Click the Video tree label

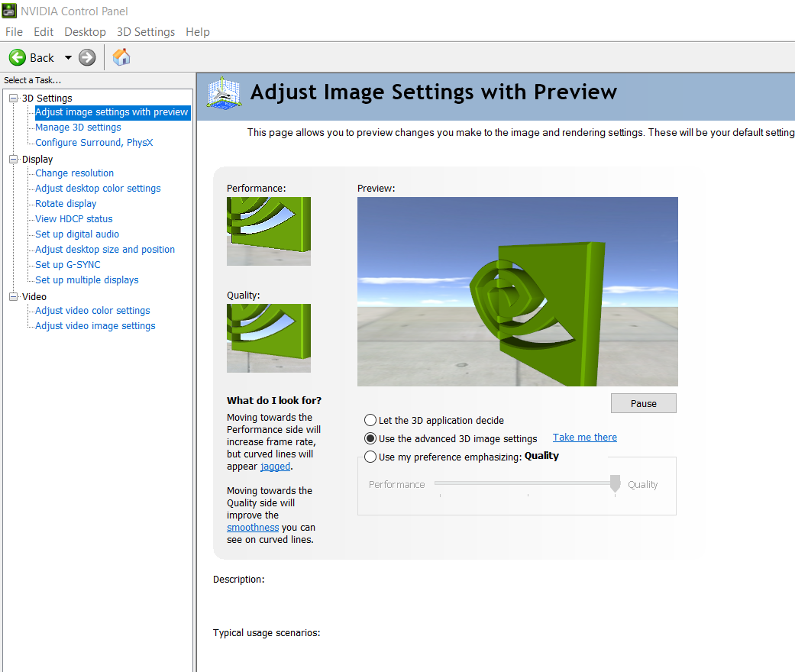pyautogui.click(x=34, y=297)
